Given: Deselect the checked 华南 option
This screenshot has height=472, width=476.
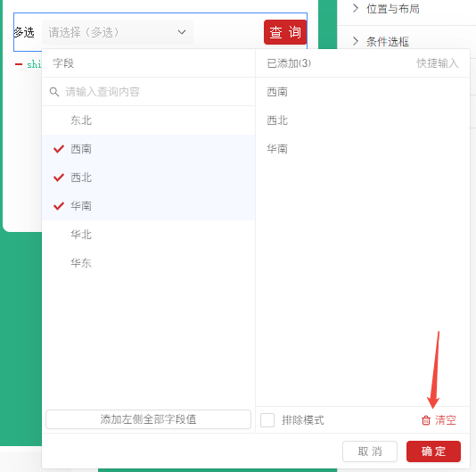Looking at the screenshot, I should (148, 206).
